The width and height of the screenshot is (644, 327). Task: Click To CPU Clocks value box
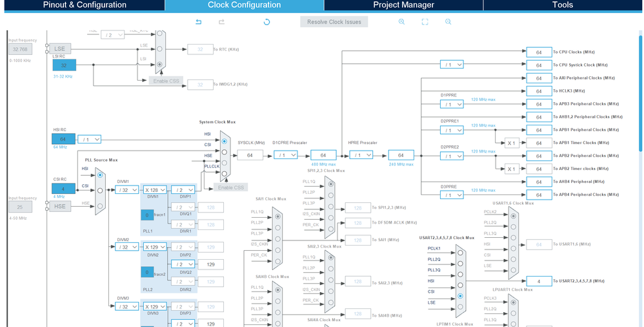click(x=539, y=52)
